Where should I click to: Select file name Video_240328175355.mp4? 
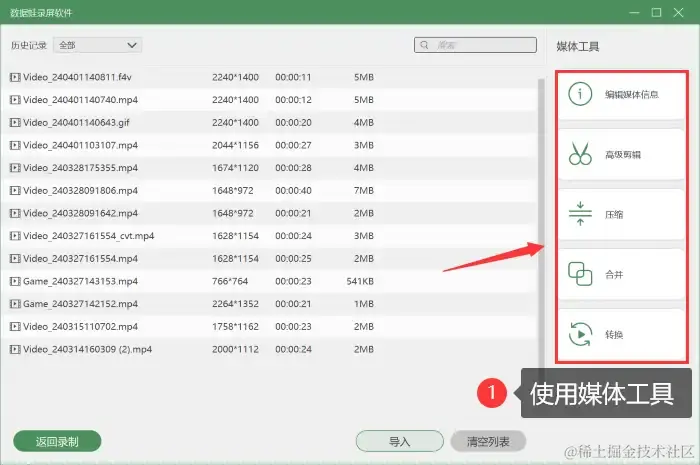[x=80, y=168]
